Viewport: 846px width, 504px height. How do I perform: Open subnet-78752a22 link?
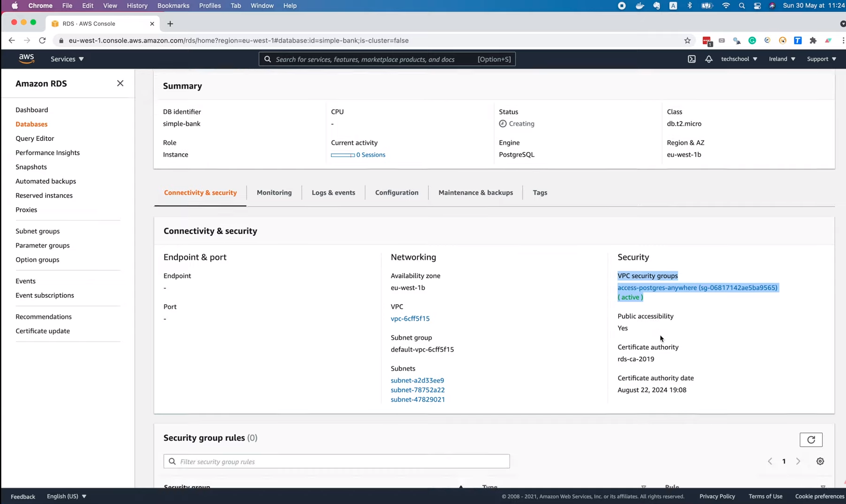coord(417,390)
